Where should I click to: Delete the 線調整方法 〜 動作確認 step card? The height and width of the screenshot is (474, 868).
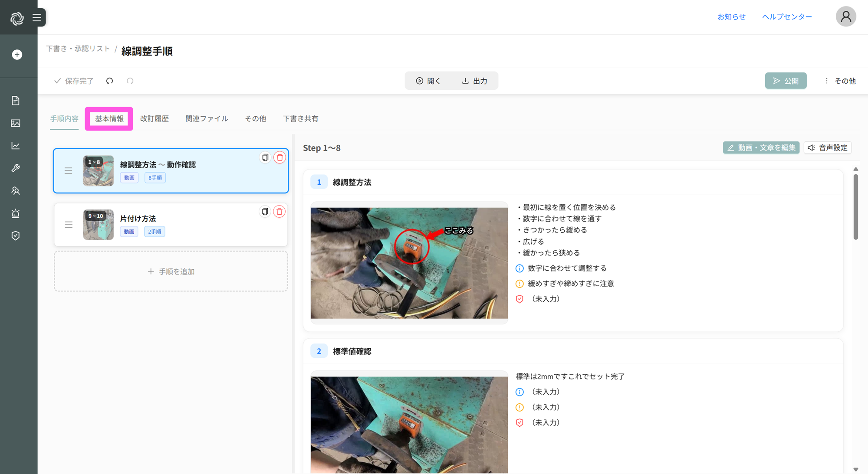pos(280,157)
